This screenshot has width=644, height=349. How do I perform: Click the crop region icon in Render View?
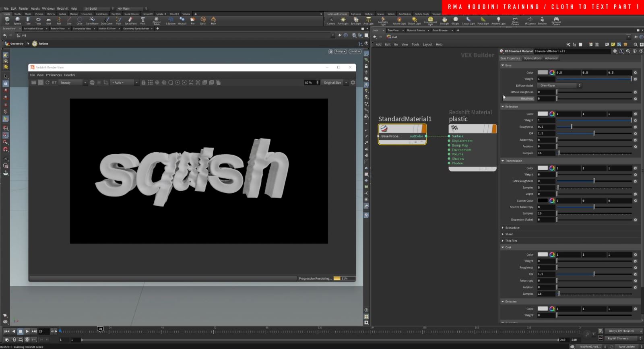pyautogui.click(x=106, y=83)
